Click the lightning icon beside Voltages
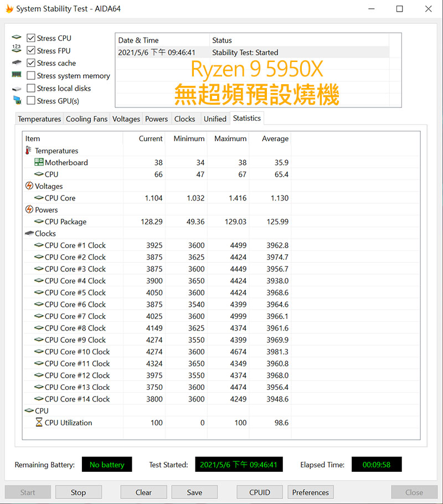This screenshot has height=504, width=443. tap(29, 186)
